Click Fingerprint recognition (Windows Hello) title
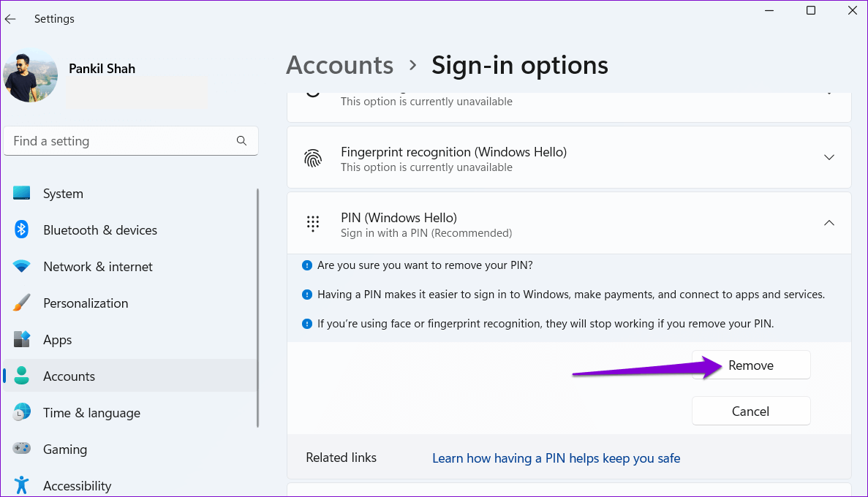The height and width of the screenshot is (497, 868). [453, 152]
